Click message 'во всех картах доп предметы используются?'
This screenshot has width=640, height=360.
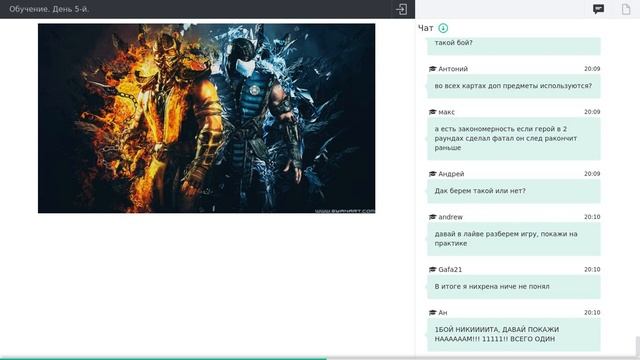514,86
